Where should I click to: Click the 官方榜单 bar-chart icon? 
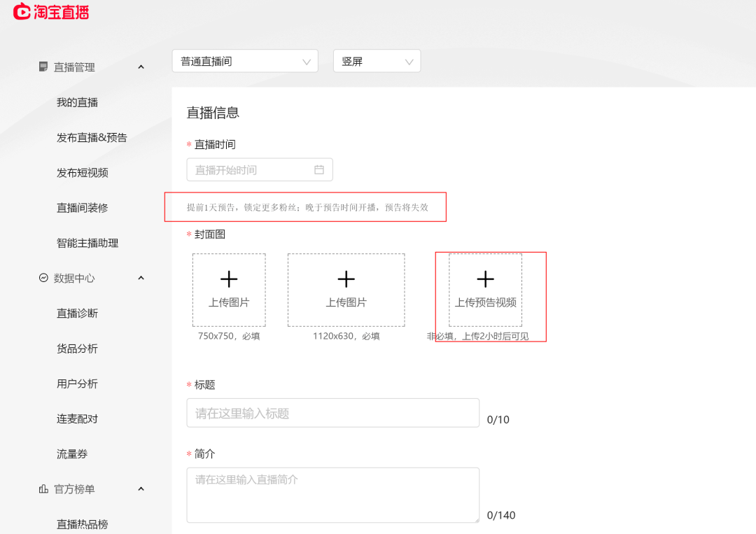coord(43,489)
